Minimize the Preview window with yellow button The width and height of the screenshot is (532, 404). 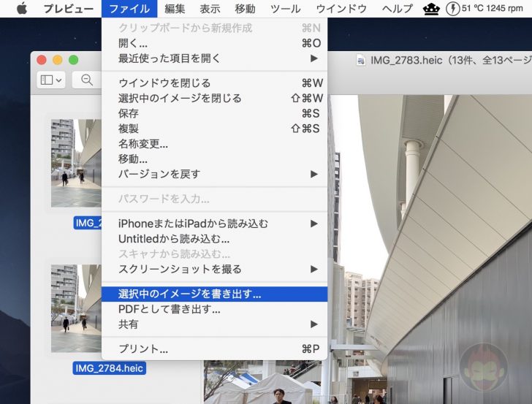point(57,60)
